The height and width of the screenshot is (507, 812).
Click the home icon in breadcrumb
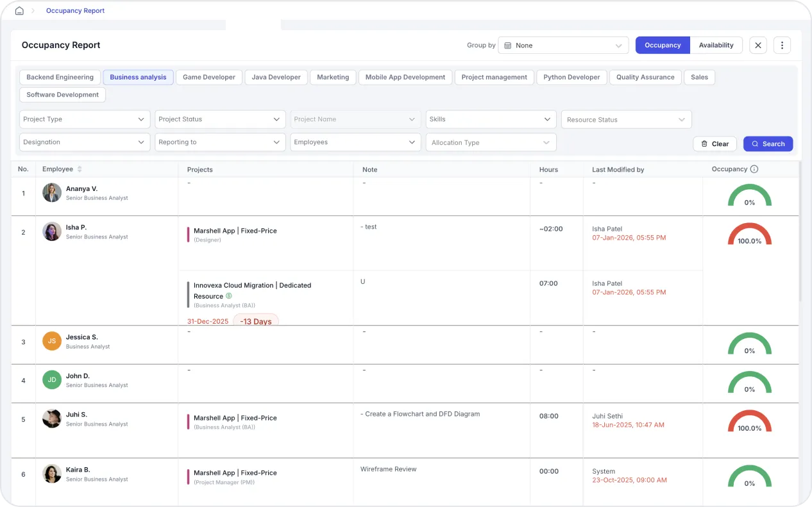pyautogui.click(x=19, y=11)
